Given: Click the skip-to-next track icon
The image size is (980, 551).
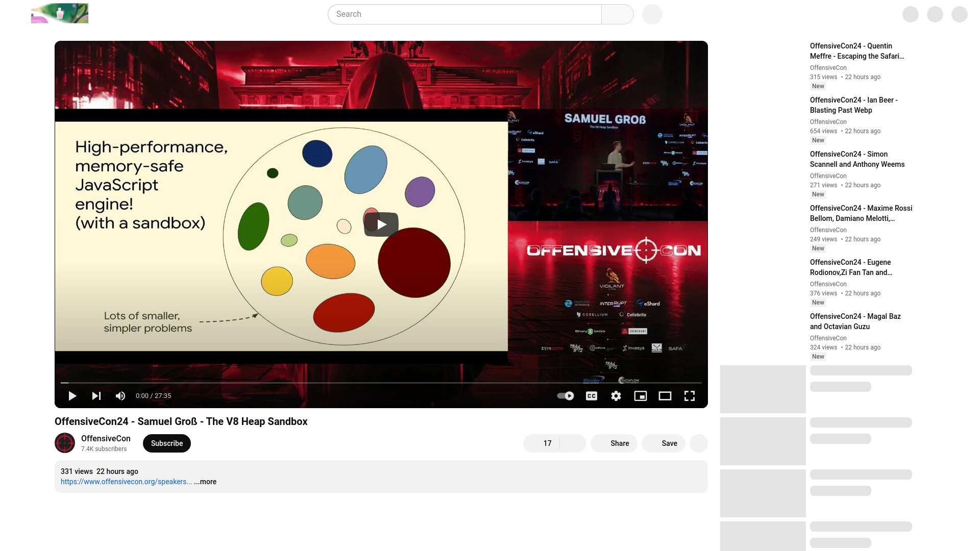Looking at the screenshot, I should pyautogui.click(x=96, y=395).
